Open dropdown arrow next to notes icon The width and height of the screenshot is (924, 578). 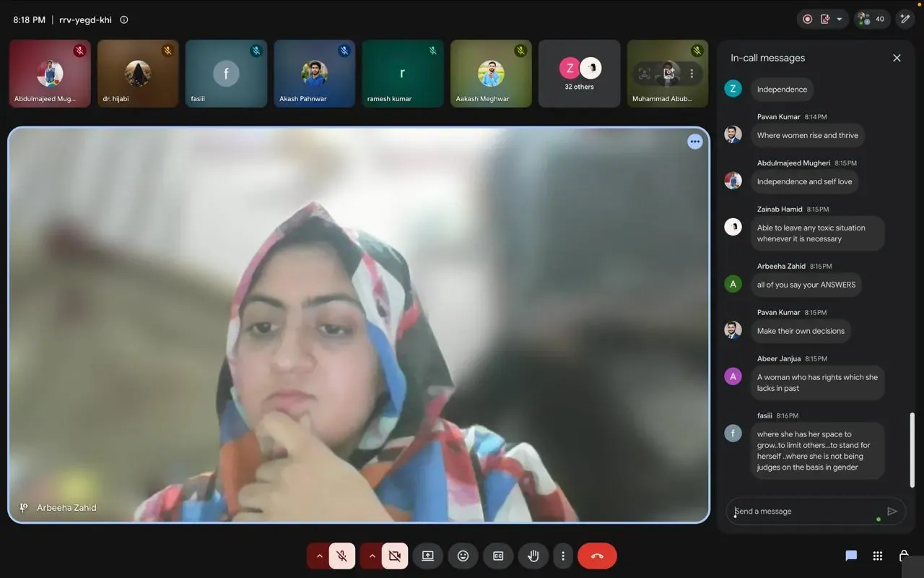coord(839,20)
